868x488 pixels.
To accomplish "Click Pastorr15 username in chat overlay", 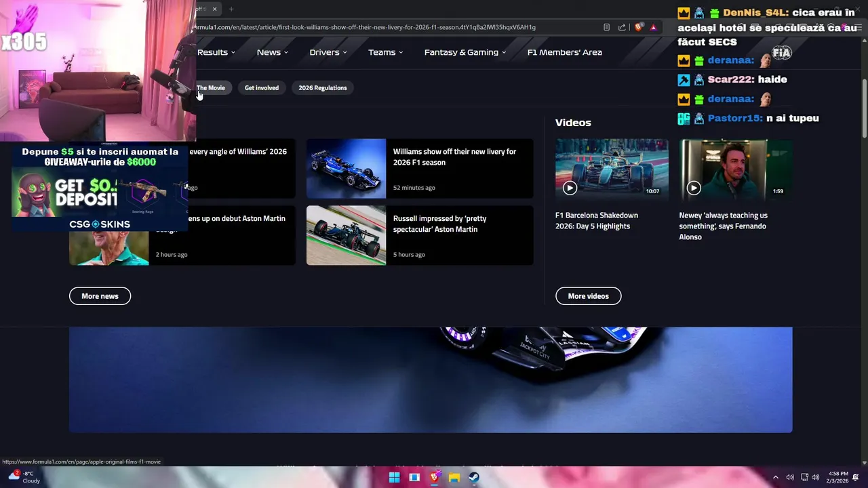I will point(735,118).
